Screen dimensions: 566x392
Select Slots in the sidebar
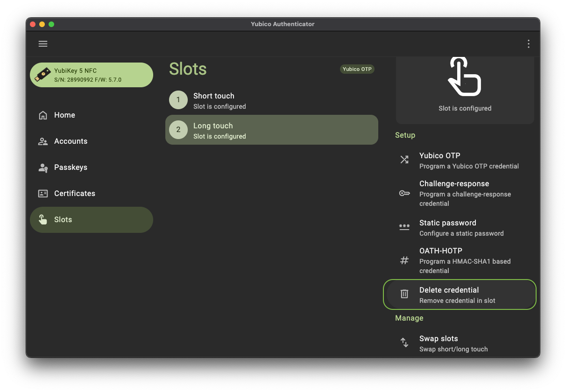[x=92, y=220]
